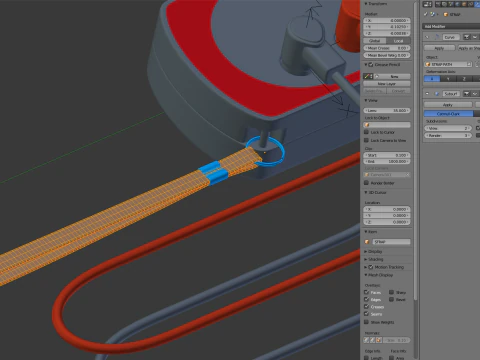Select Catmull-Clark subdivision type
Screen dimensions: 480x360
tap(449, 114)
